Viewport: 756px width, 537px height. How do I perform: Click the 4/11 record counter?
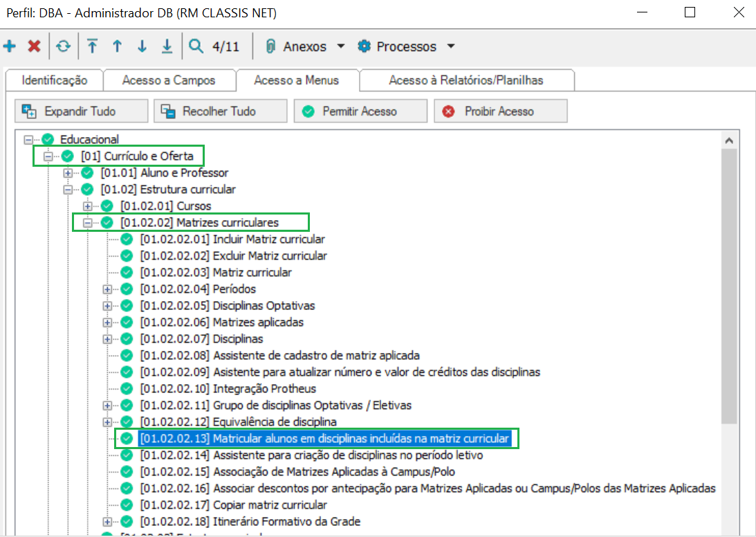click(x=225, y=46)
